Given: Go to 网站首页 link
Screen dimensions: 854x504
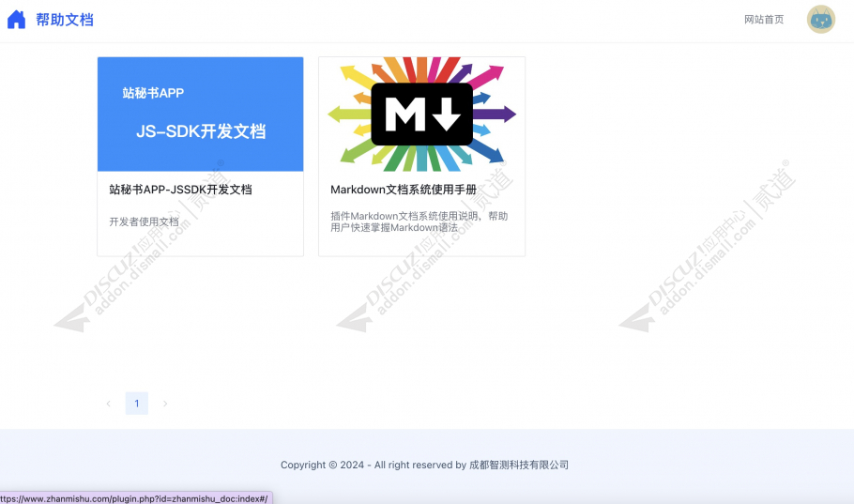Looking at the screenshot, I should pyautogui.click(x=764, y=20).
